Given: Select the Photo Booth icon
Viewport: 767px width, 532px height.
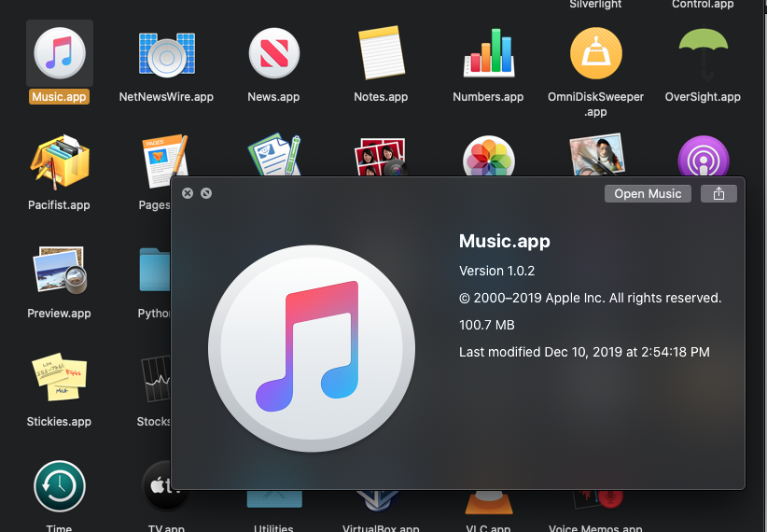Looking at the screenshot, I should 381,157.
